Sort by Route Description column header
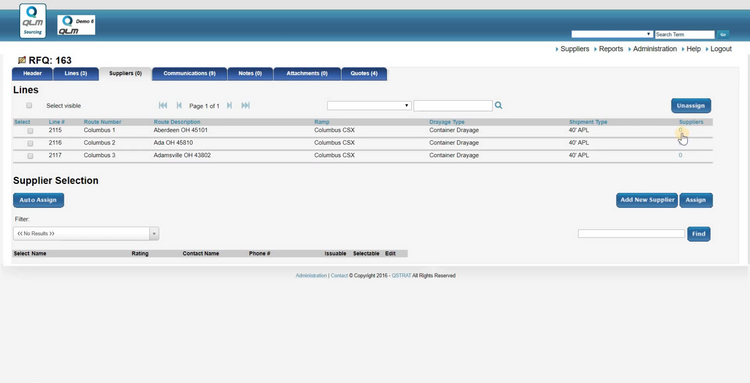The height and width of the screenshot is (383, 750). coord(177,122)
